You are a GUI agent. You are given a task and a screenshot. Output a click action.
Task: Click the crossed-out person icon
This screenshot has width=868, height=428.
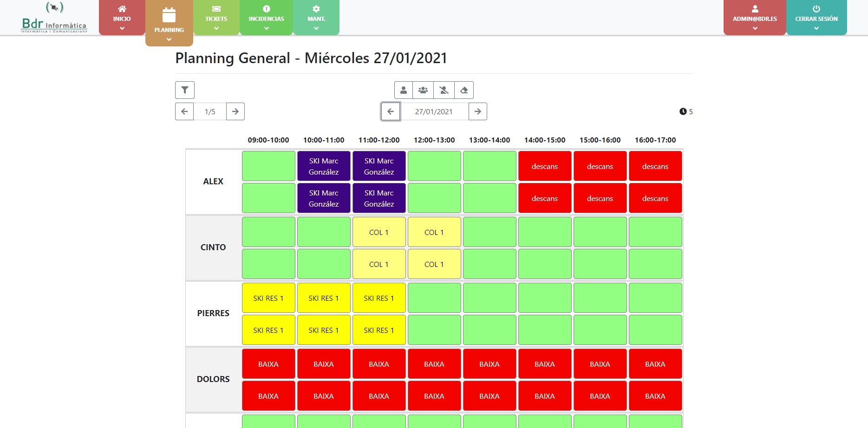pos(444,90)
